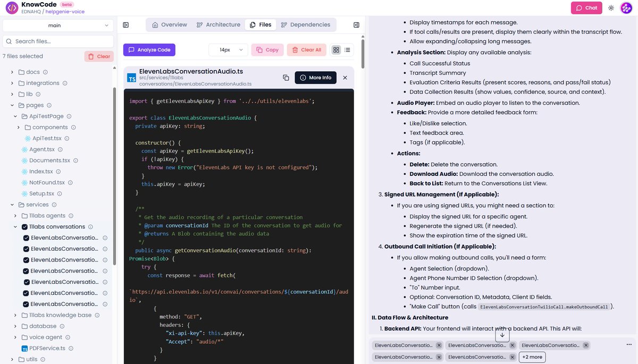Show info for Agent.tsx
638x364 pixels.
(x=60, y=150)
